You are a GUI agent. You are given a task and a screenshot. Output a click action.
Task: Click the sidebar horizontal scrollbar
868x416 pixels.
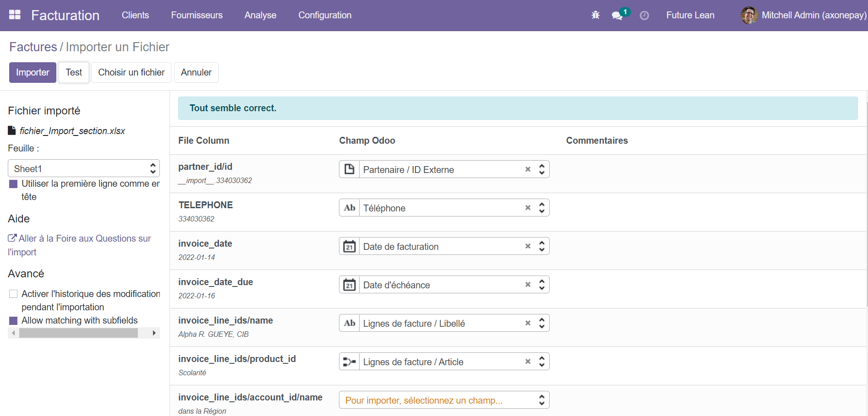[78, 333]
